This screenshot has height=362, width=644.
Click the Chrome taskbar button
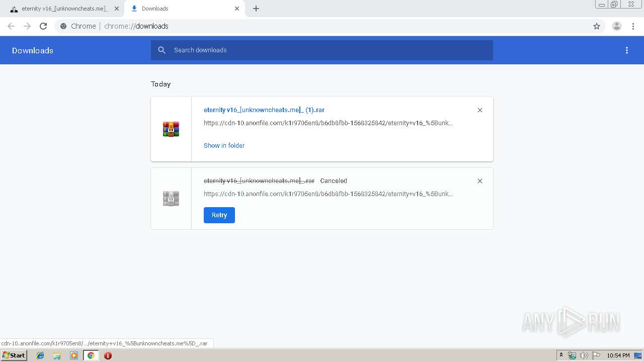click(91, 355)
